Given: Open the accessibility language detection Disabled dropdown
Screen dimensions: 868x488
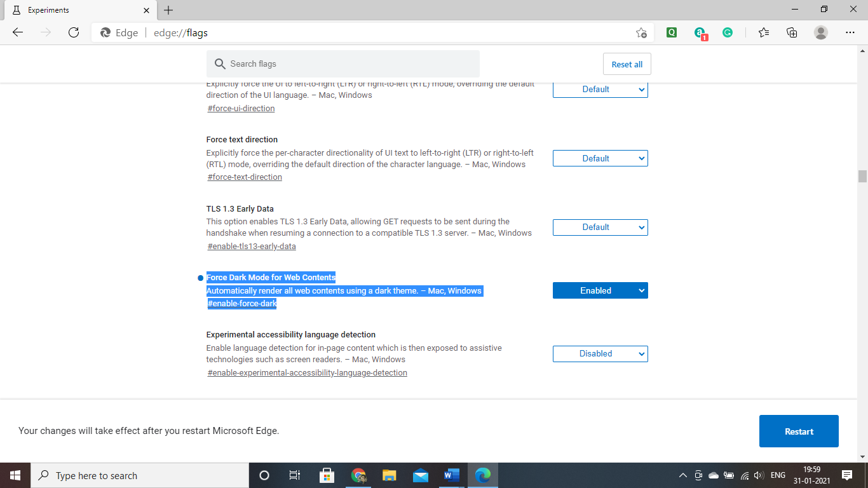Looking at the screenshot, I should pyautogui.click(x=600, y=353).
